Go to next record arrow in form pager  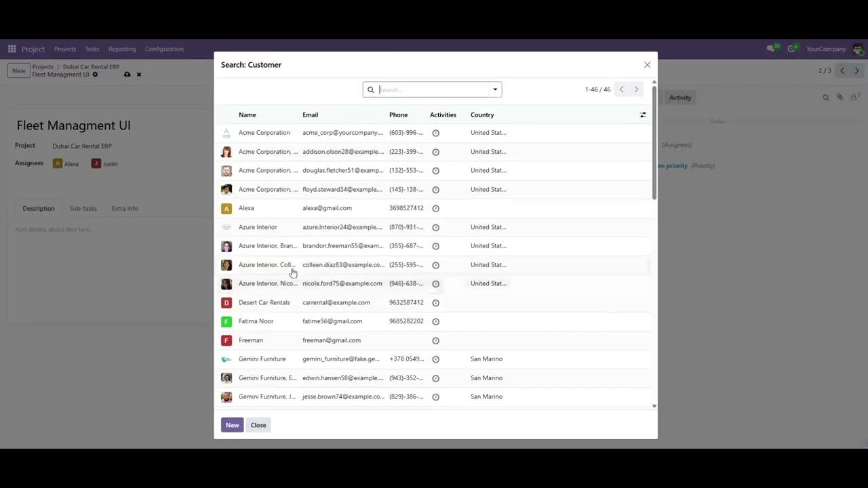tap(857, 70)
